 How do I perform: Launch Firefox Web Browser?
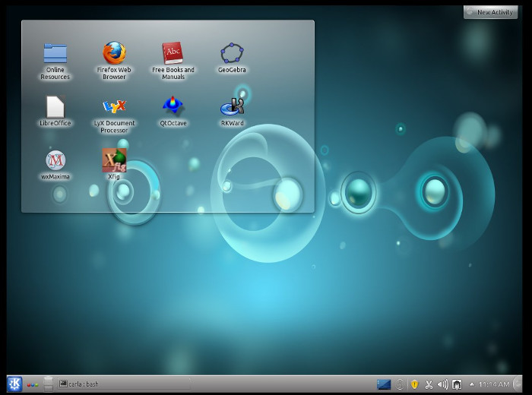(114, 61)
